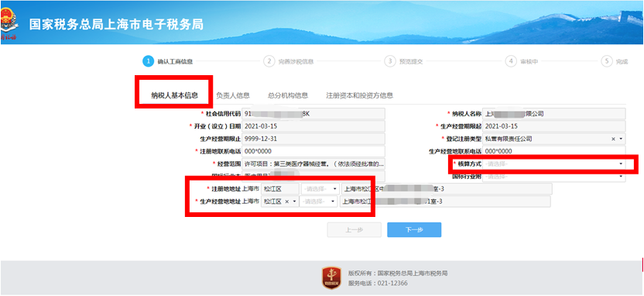The width and height of the screenshot is (644, 296).
Task: Clear the 登记注册类型 selection with x
Action: (x=613, y=139)
